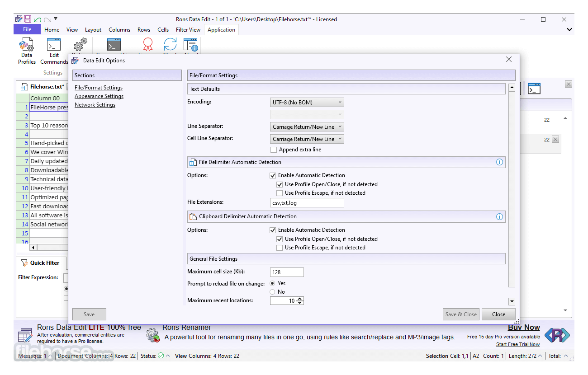Click the Rons Data Edit LITE banner icon
The image size is (588, 375).
pos(25,335)
